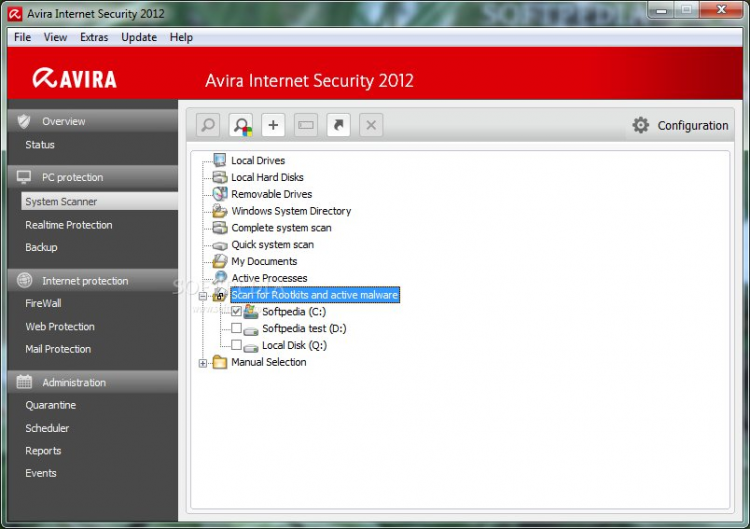Select the Local Hard Disks profile
This screenshot has height=529, width=750.
coord(267,177)
